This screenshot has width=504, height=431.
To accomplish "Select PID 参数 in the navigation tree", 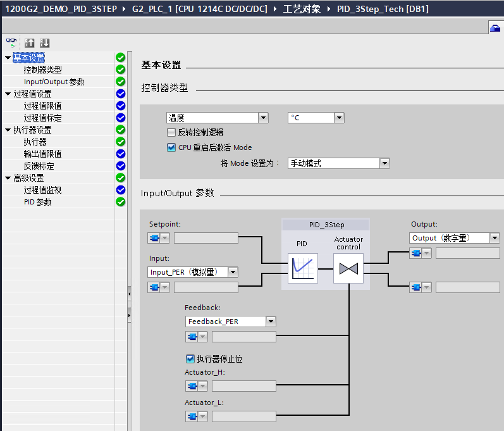I will 37,202.
